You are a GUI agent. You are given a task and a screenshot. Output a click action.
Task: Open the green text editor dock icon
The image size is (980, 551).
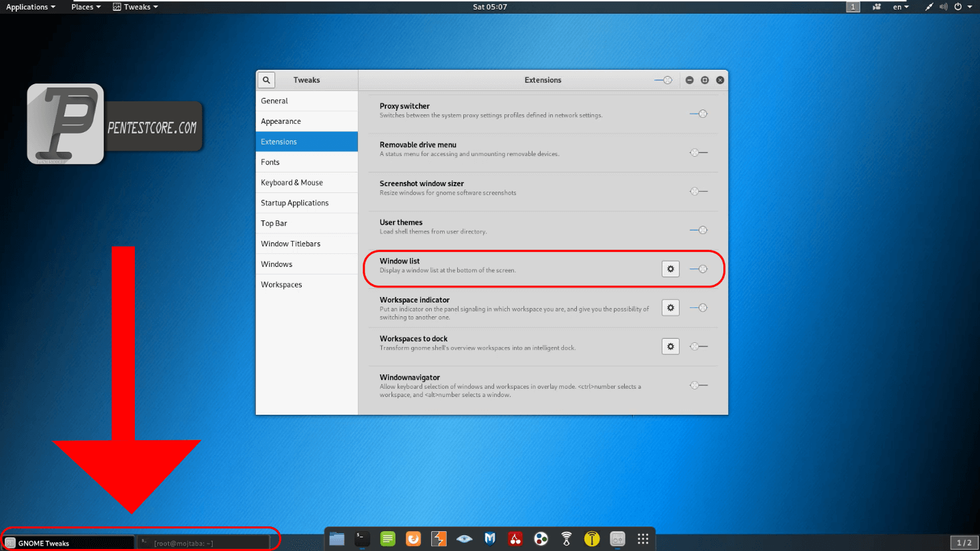(x=388, y=539)
